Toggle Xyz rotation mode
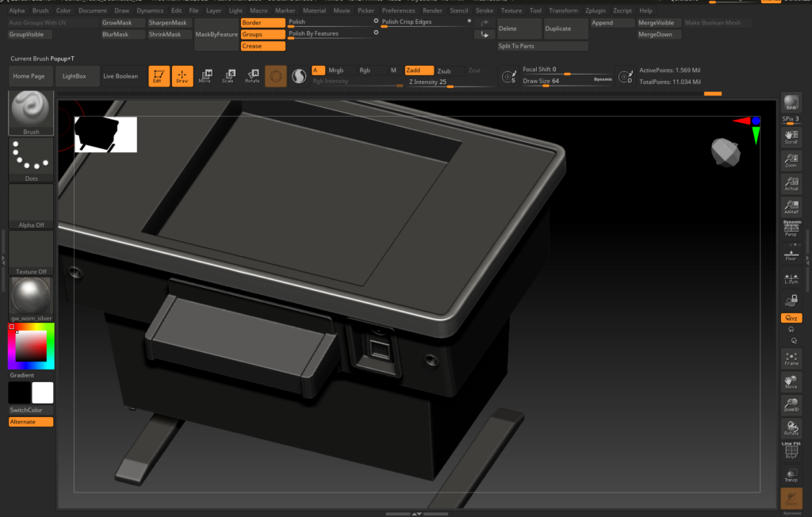Viewport: 812px width, 517px height. [791, 318]
